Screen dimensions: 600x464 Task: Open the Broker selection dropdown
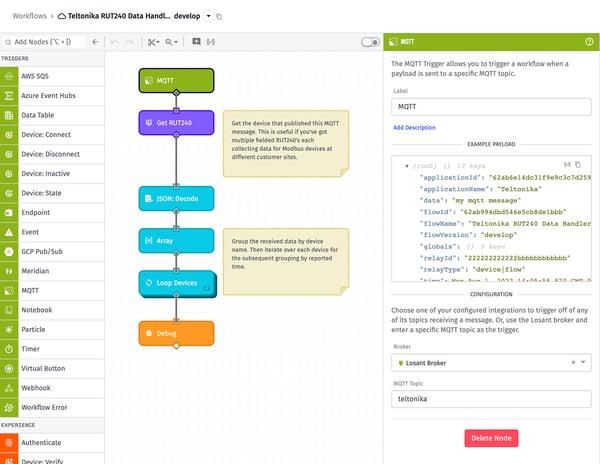584,362
